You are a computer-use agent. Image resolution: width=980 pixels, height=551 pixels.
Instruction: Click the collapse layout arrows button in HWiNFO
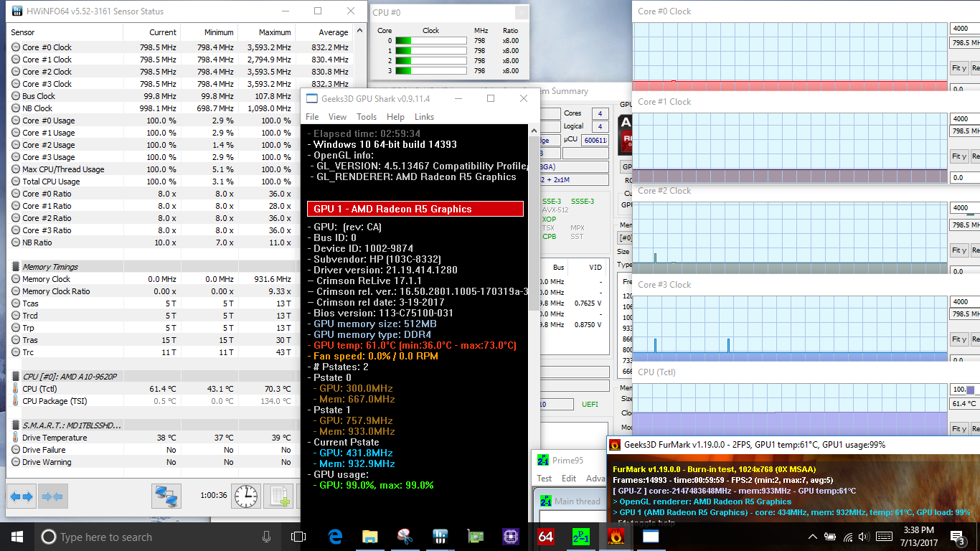click(51, 496)
